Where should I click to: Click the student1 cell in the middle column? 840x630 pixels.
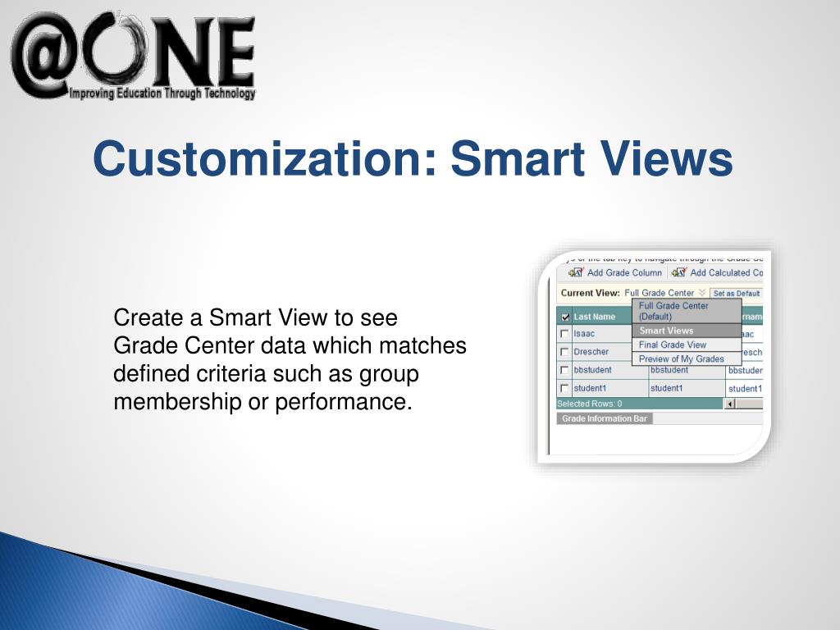point(666,388)
